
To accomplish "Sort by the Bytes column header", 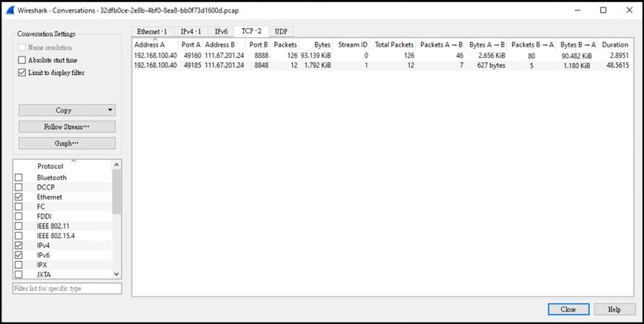I will pos(316,44).
